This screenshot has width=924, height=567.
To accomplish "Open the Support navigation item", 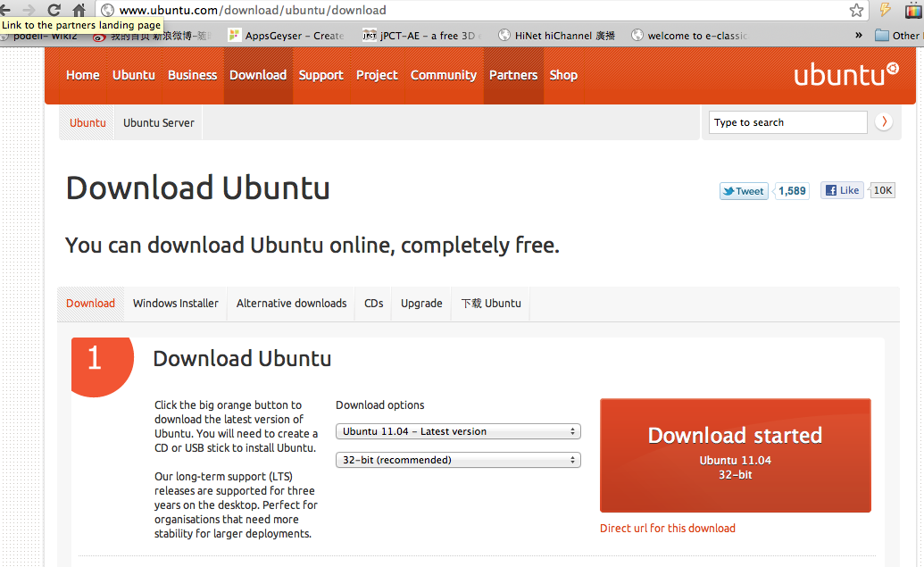I will click(x=320, y=75).
